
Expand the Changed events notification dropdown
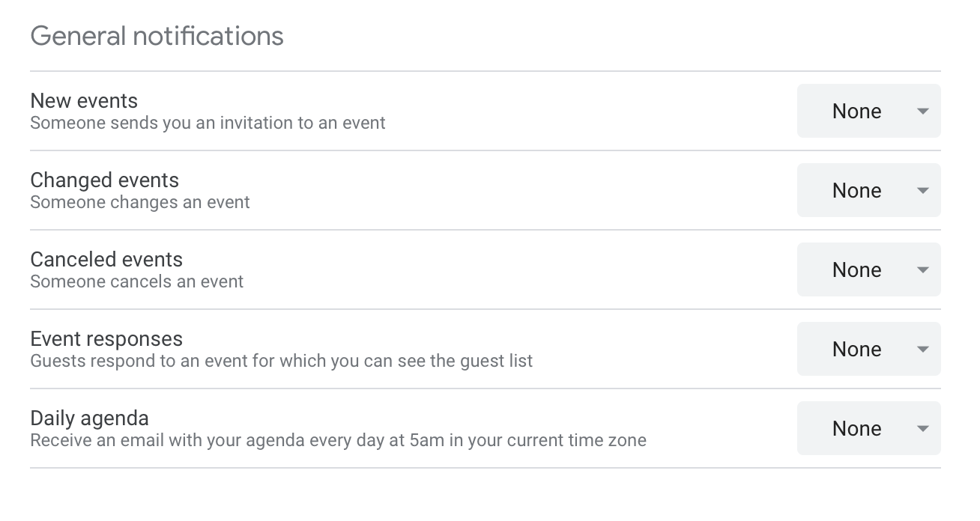coord(868,191)
